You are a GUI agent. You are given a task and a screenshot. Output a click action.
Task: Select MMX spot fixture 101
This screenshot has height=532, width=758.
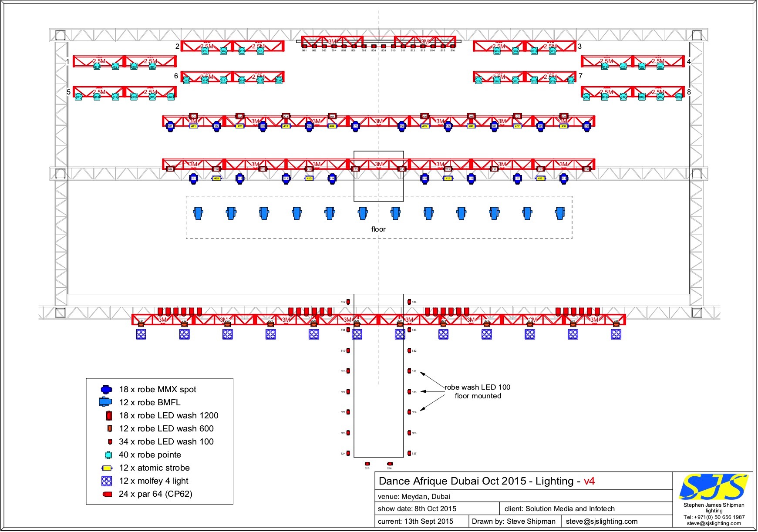[170, 126]
